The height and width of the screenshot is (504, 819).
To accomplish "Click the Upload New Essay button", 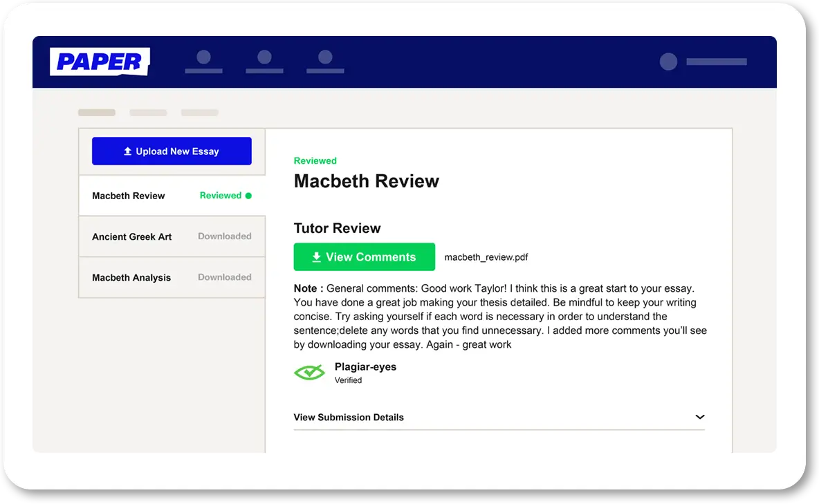I will pyautogui.click(x=172, y=151).
